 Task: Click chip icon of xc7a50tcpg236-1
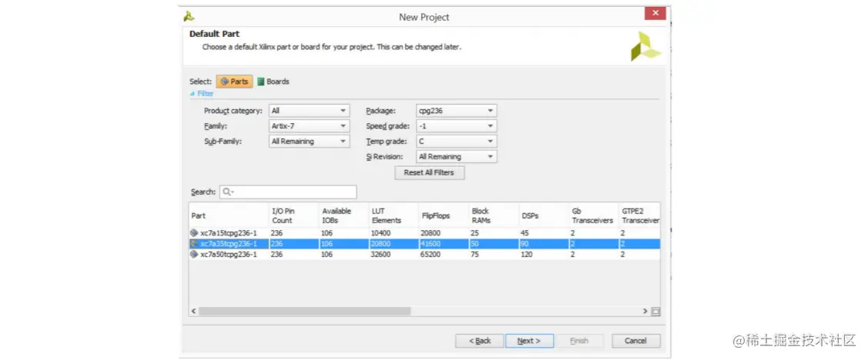coord(194,255)
